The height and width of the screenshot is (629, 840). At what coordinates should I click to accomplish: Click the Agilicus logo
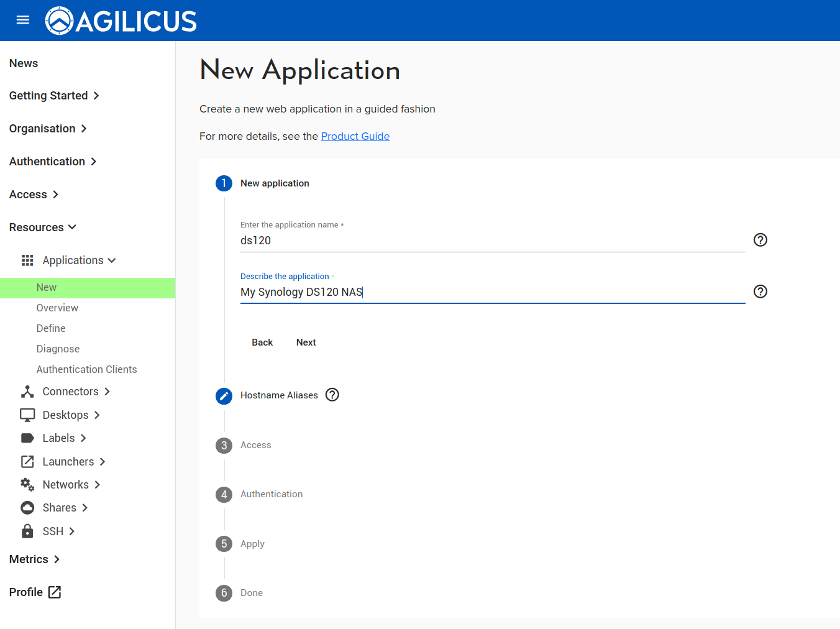121,21
